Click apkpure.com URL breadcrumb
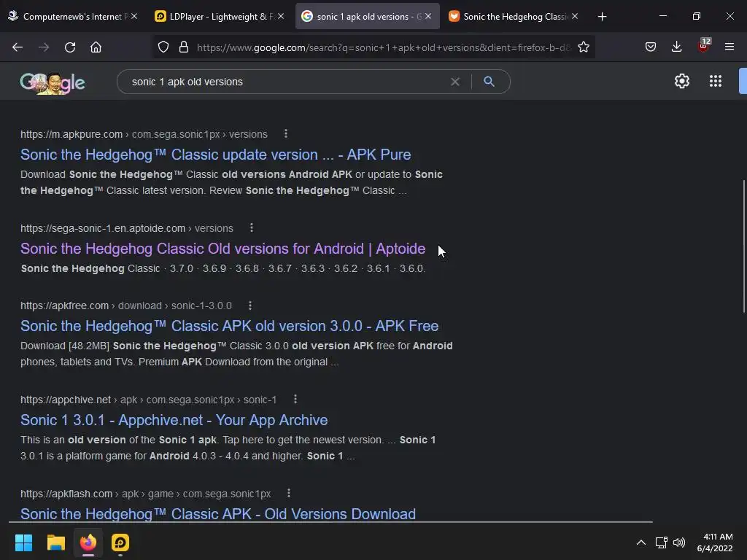Image resolution: width=747 pixels, height=560 pixels. click(x=71, y=134)
